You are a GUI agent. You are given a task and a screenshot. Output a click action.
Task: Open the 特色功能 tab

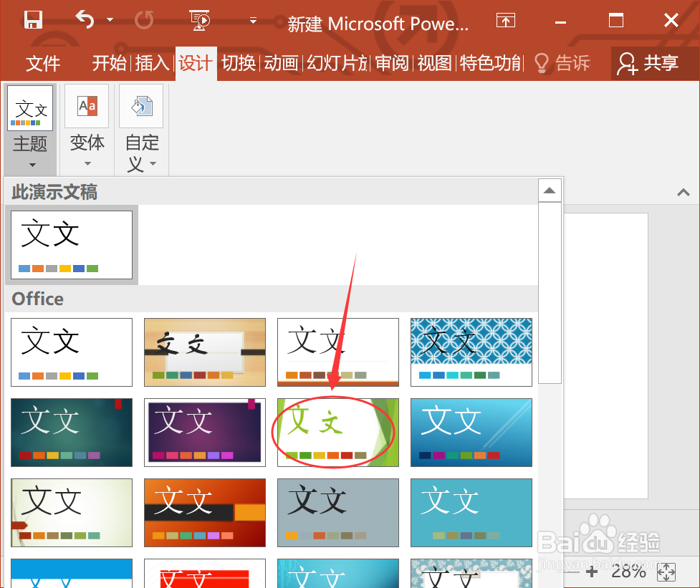click(491, 63)
